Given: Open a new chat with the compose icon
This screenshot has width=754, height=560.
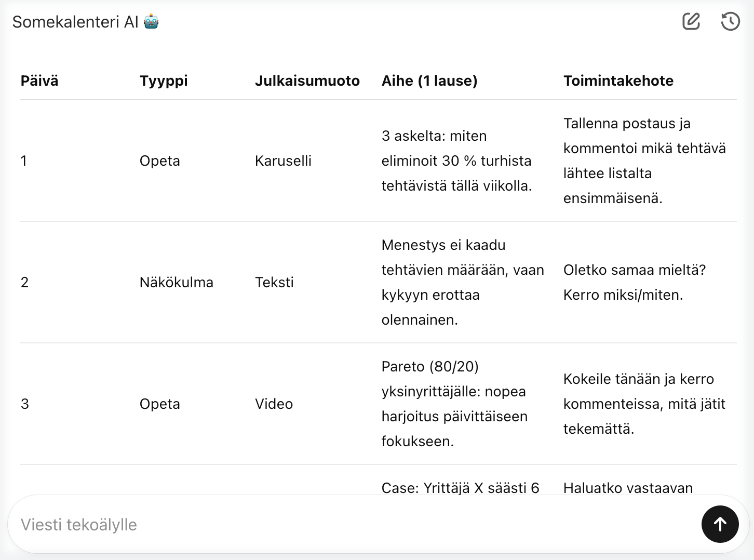Looking at the screenshot, I should [691, 21].
